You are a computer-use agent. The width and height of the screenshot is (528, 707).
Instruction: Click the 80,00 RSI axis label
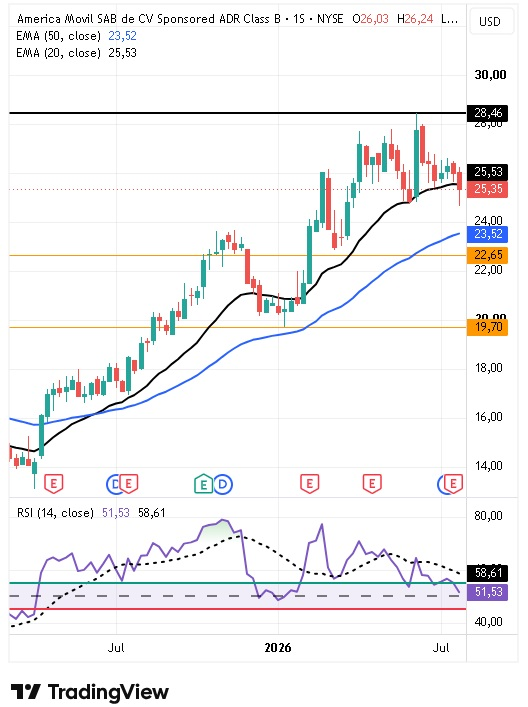488,515
